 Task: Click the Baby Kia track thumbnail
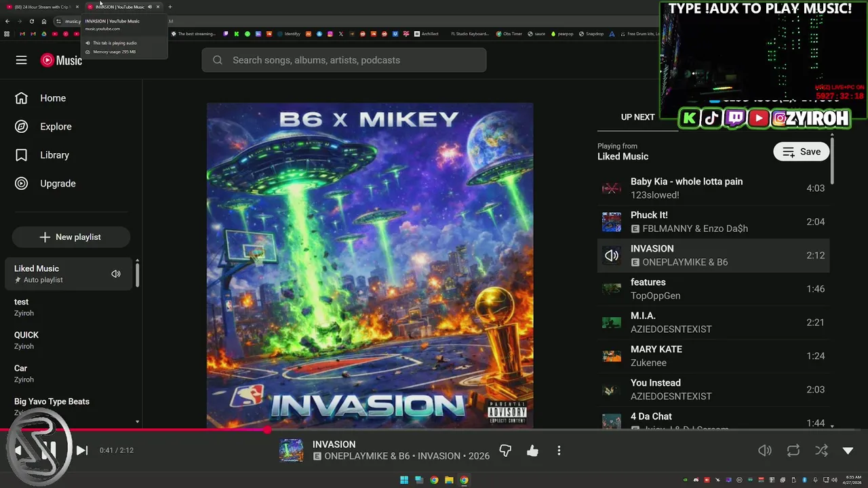[x=612, y=188]
